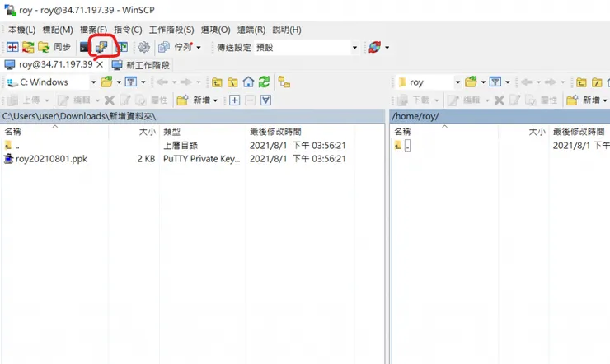Click the local select files plus icon
This screenshot has height=364, width=610.
pos(235,100)
